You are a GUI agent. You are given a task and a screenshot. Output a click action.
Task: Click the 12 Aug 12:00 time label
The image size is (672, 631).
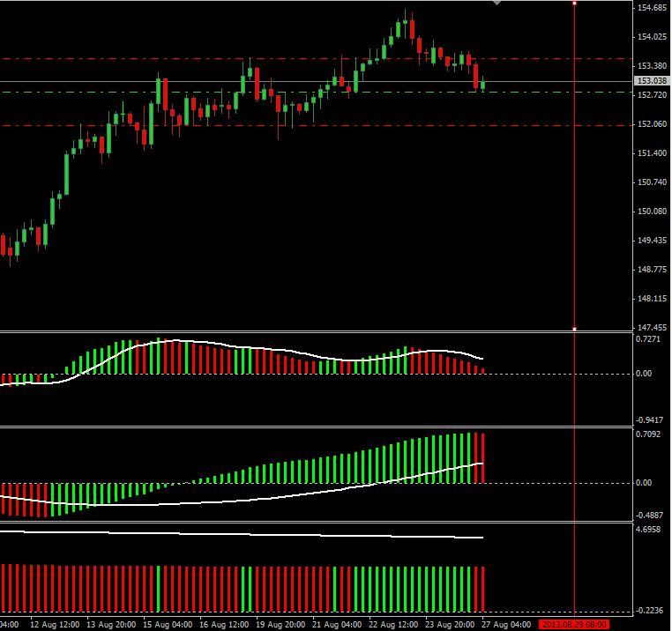tap(55, 625)
